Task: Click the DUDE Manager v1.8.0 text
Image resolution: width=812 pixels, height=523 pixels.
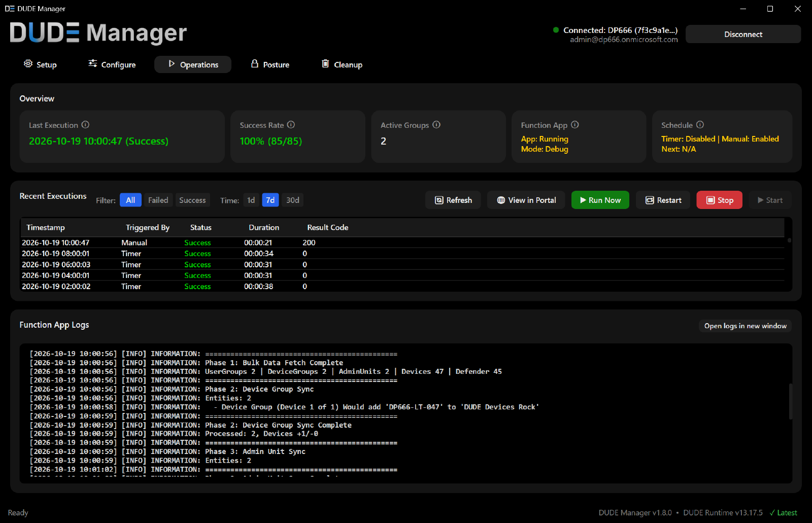Action: 635,512
